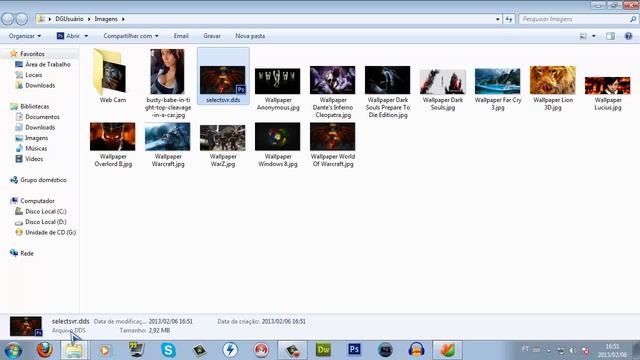Select the busty-babe-in-tight-top-cleavage-in-a-car.jpg file
This screenshot has height=360, width=640.
tap(167, 84)
